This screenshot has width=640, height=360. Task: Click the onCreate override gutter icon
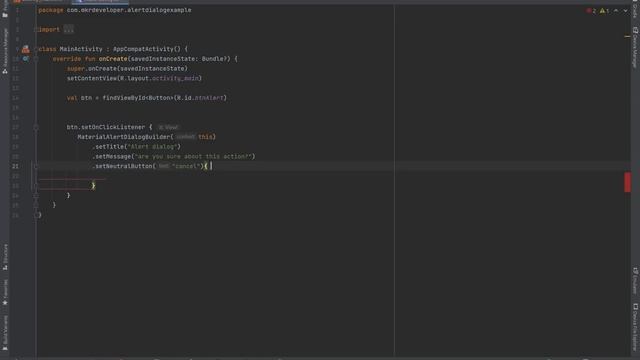click(x=26, y=59)
